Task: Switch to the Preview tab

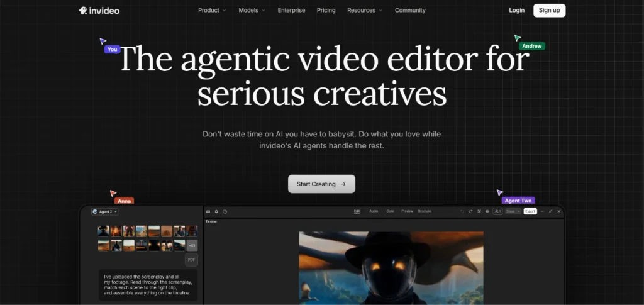Action: click(x=407, y=211)
